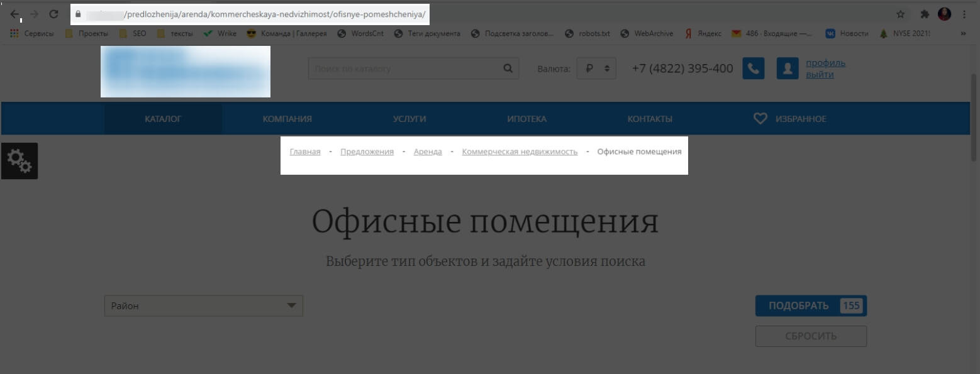Image resolution: width=980 pixels, height=374 pixels.
Task: Click the Офисные помещения page heading
Action: click(485, 222)
